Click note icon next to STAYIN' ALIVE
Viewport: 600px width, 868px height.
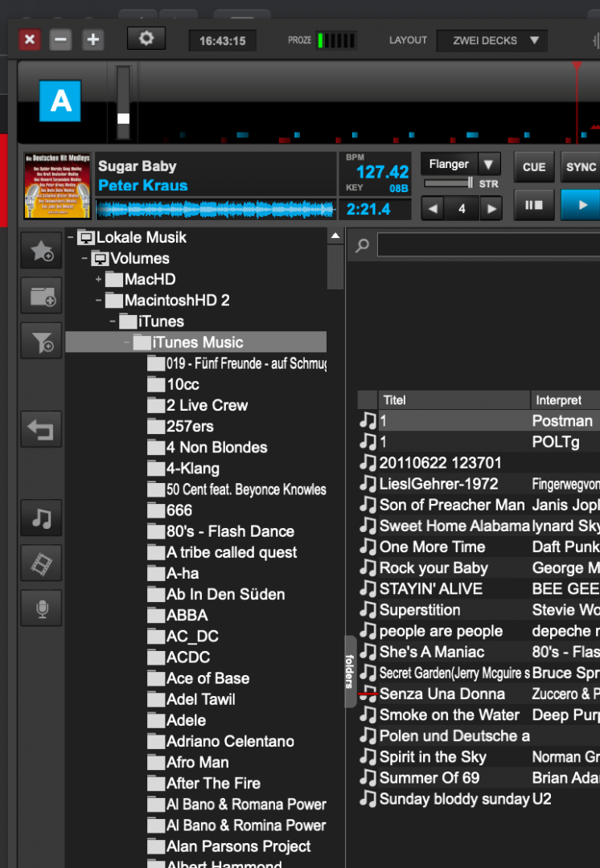(368, 588)
